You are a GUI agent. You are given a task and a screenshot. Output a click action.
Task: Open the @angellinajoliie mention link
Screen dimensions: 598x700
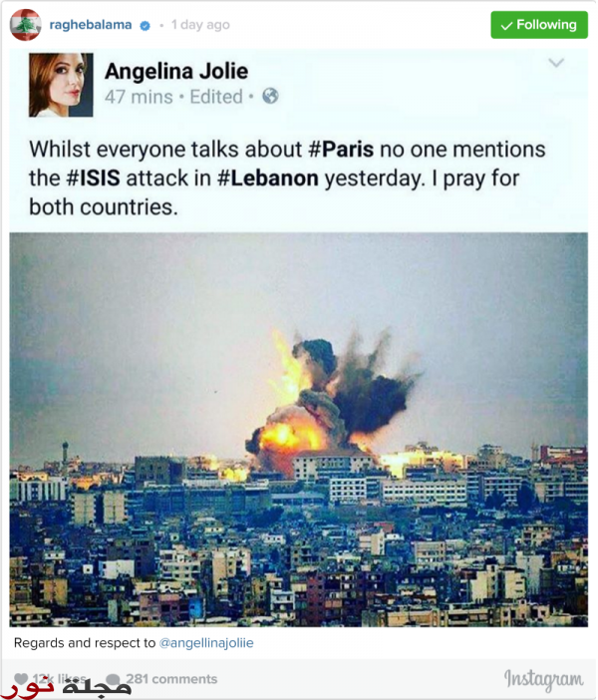click(206, 643)
